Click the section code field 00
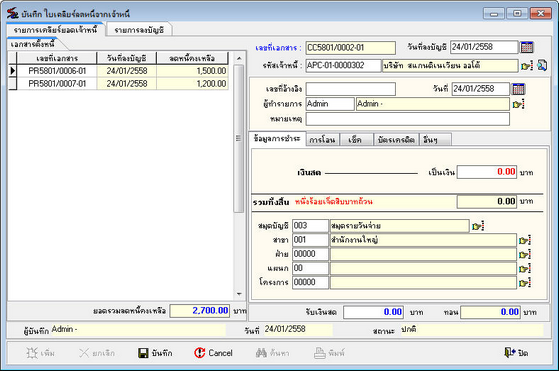The width and height of the screenshot is (559, 371). pos(310,268)
